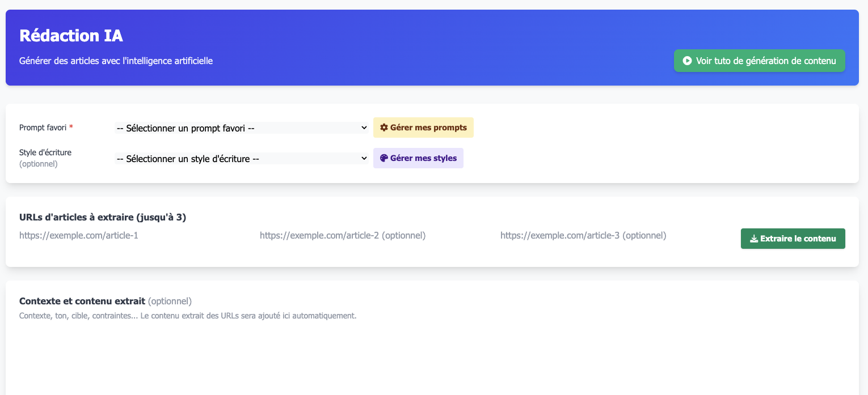Viewport: 868px width, 395px height.
Task: Open Gérer mes styles
Action: click(x=418, y=158)
